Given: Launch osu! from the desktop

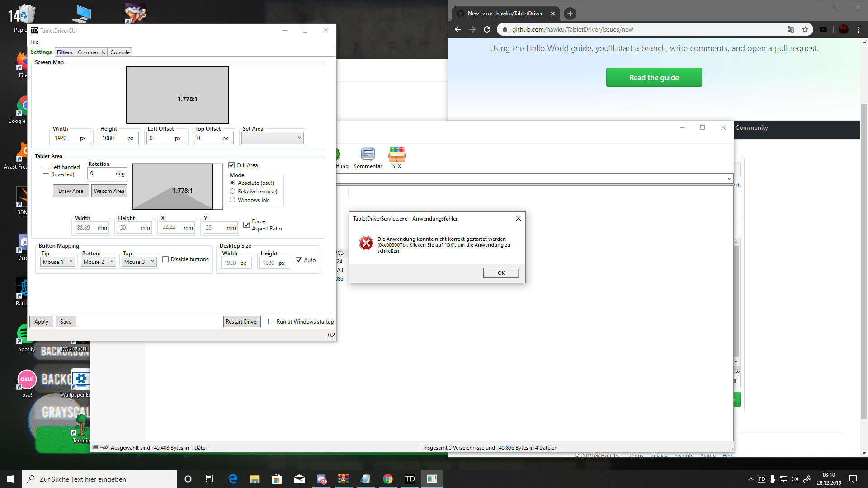Looking at the screenshot, I should (27, 380).
